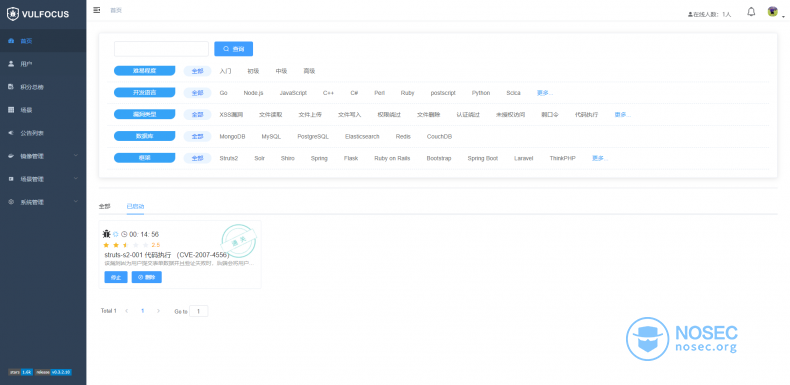Image resolution: width=790 pixels, height=385 pixels.
Task: Filter by 代码执行 vulnerability type
Action: pos(586,114)
